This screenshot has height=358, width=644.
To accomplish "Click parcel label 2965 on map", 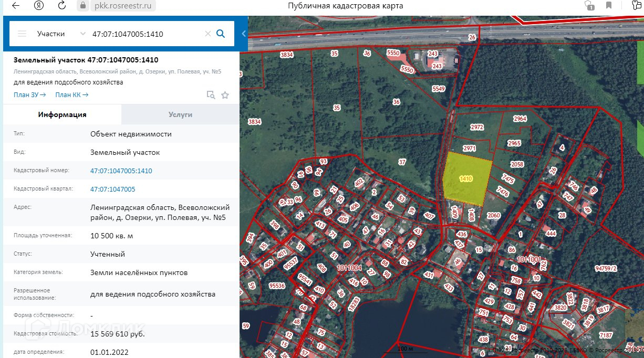I will [514, 143].
